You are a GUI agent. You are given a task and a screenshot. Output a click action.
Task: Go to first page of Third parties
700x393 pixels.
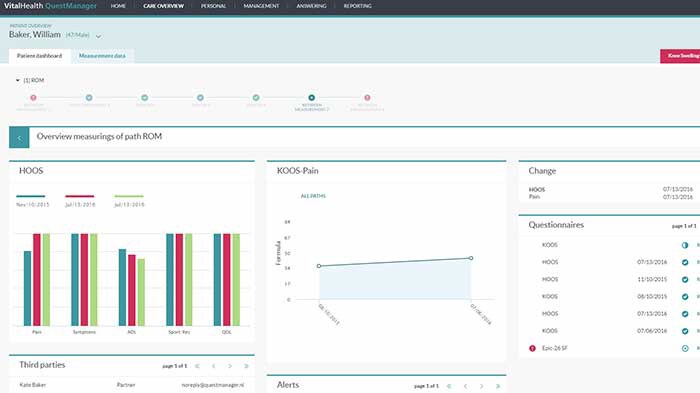(197, 366)
